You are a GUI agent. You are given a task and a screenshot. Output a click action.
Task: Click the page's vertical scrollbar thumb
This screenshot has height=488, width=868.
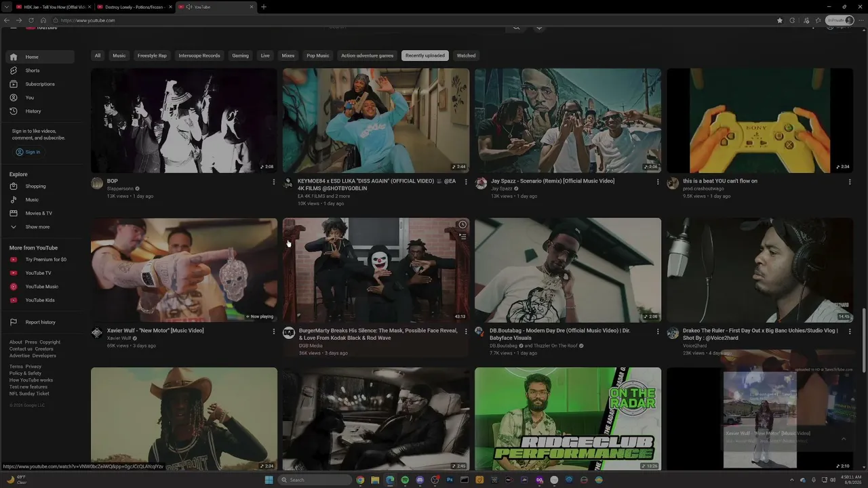[x=864, y=340]
